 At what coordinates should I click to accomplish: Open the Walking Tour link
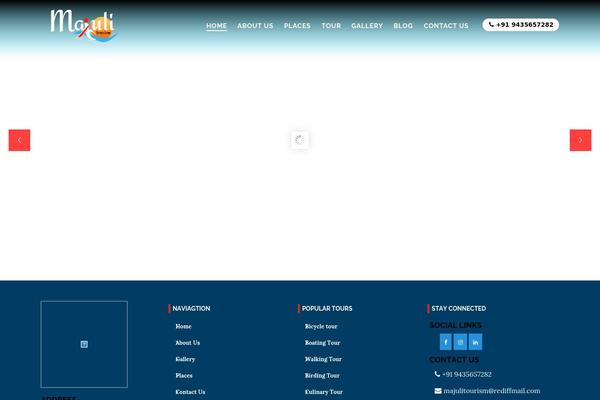(x=323, y=359)
